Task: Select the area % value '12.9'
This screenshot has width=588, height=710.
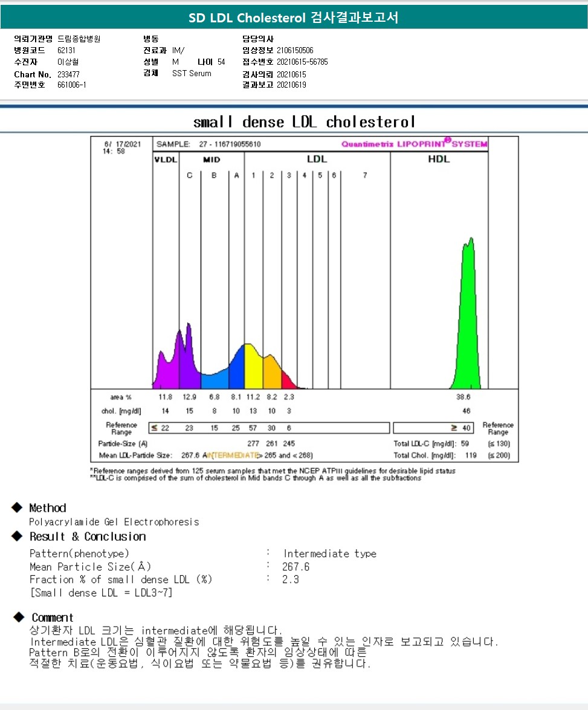Action: click(189, 396)
